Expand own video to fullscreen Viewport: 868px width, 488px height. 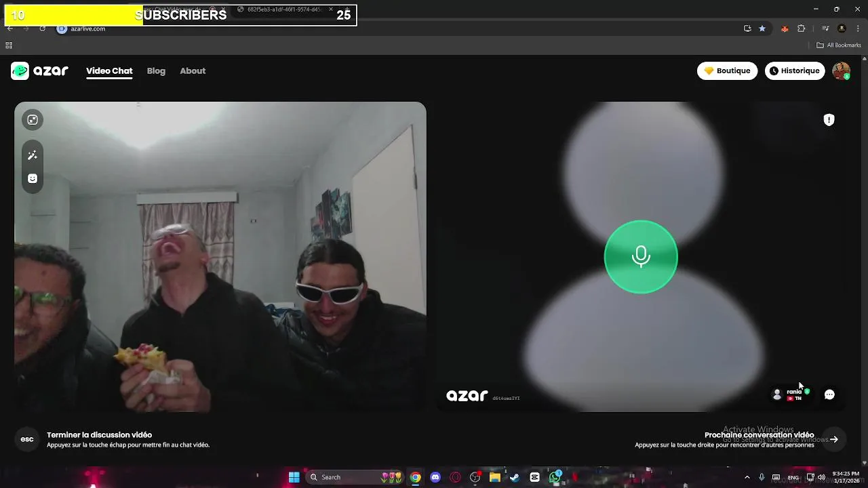tap(33, 120)
